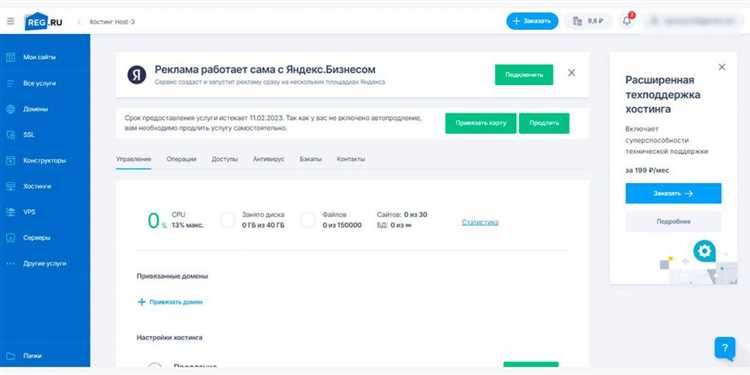Click the Yandex logo icon in banner
The height and width of the screenshot is (375, 750).
point(137,75)
